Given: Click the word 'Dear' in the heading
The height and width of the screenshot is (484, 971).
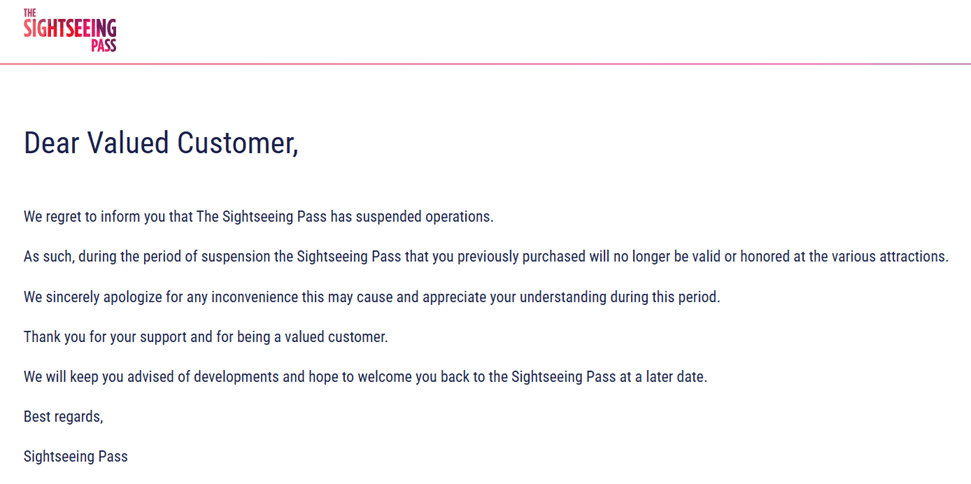Looking at the screenshot, I should [52, 144].
